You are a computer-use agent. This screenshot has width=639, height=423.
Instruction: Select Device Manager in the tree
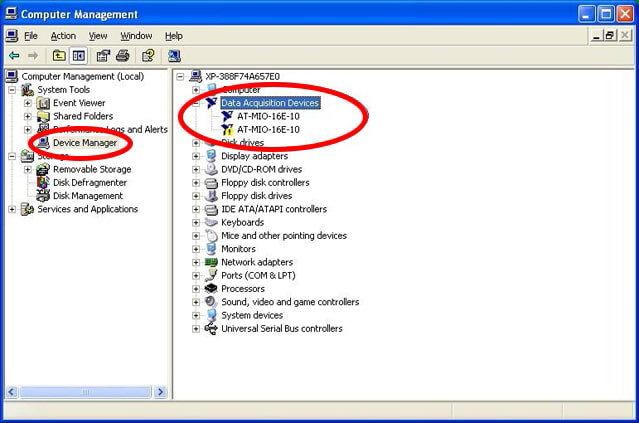click(x=85, y=143)
